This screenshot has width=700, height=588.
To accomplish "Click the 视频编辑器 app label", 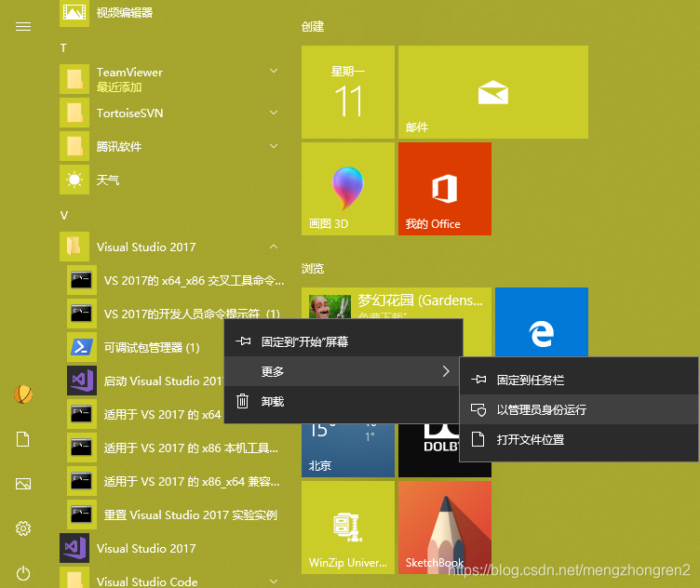I will point(125,12).
